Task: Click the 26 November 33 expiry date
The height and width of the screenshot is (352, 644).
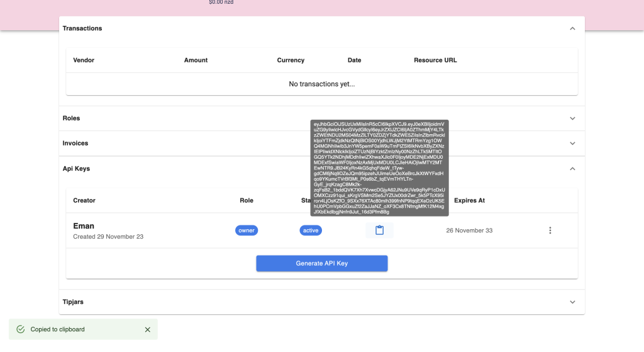Action: pos(469,230)
